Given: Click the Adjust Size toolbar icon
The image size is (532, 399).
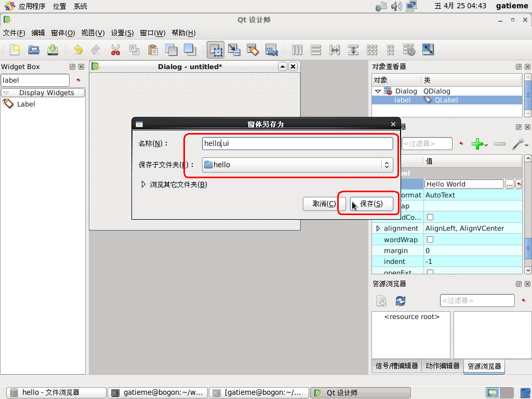Looking at the screenshot, I should (x=428, y=50).
